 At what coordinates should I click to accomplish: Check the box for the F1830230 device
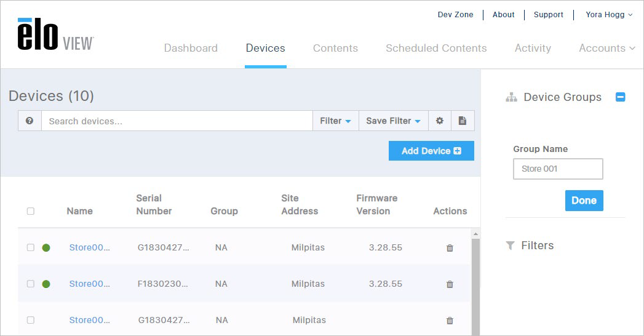coord(30,284)
